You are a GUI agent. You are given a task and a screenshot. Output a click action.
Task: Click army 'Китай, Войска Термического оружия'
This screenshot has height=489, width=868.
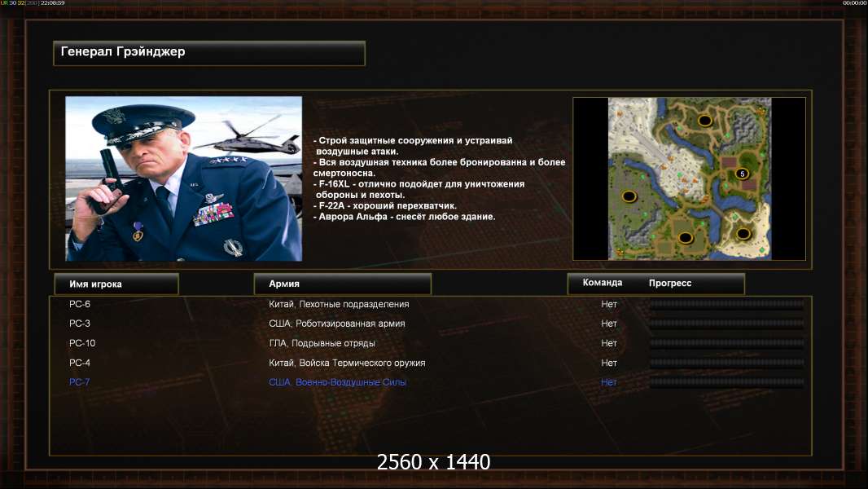[347, 363]
